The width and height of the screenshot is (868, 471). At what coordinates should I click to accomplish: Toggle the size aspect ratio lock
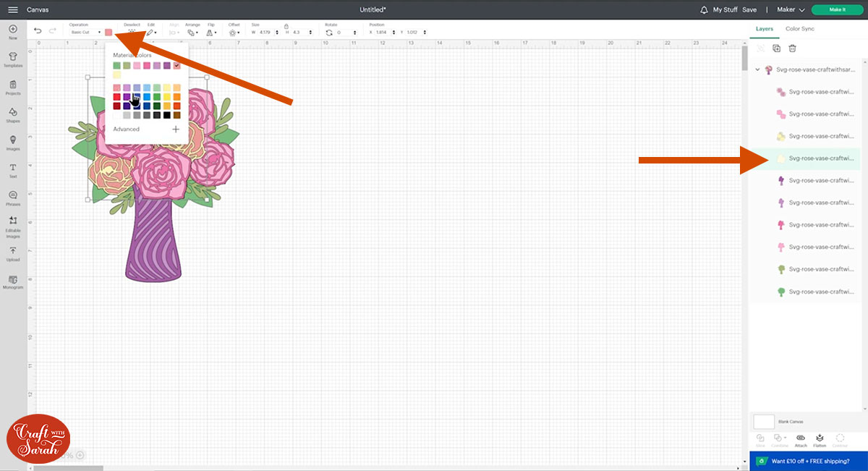pyautogui.click(x=286, y=26)
